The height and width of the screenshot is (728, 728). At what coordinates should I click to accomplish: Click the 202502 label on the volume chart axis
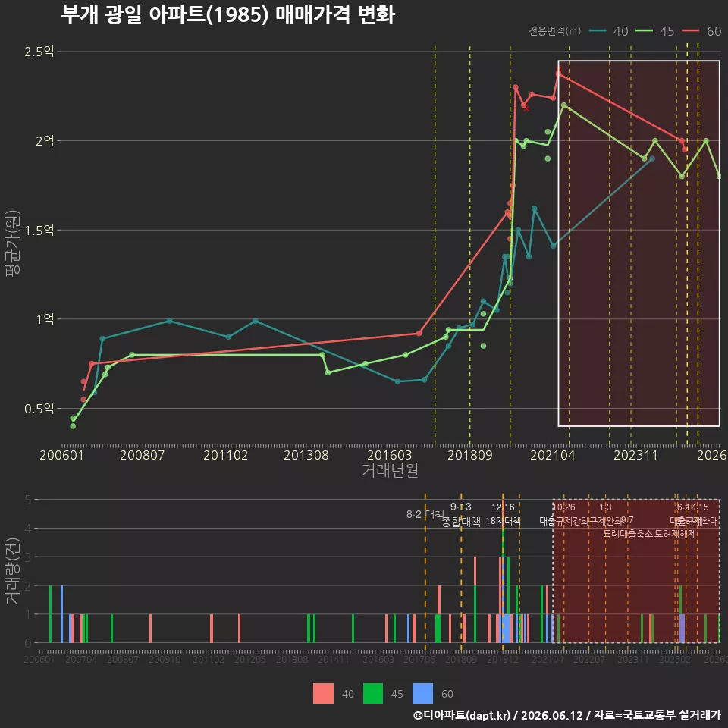point(675,659)
